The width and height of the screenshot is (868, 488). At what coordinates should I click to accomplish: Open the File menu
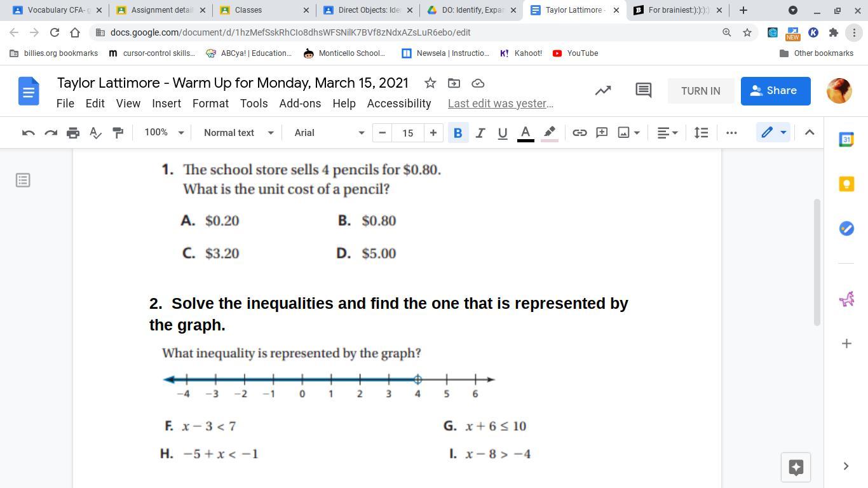click(x=65, y=104)
